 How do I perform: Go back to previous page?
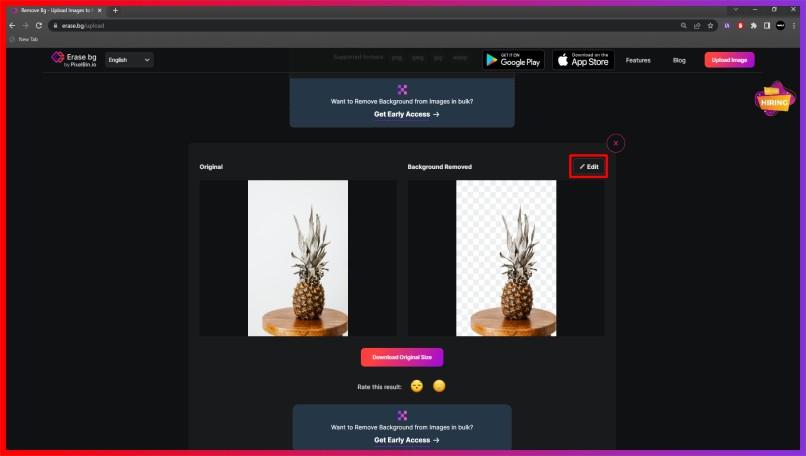click(12, 25)
